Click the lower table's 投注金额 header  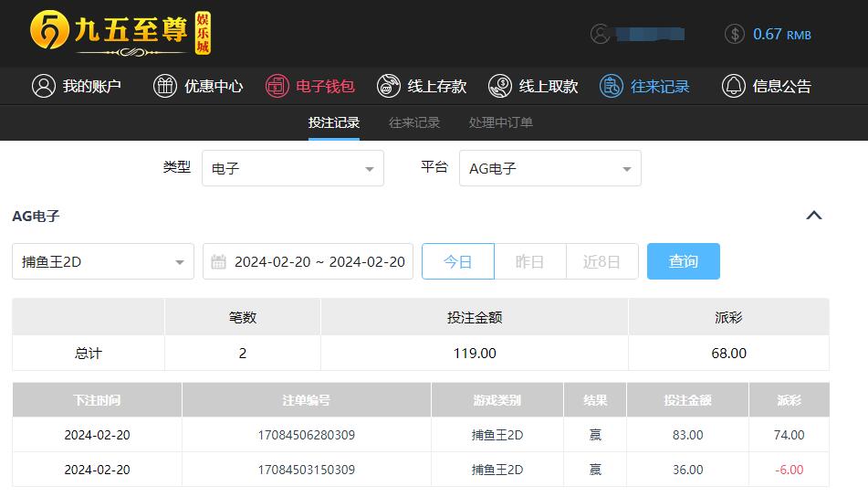[687, 400]
